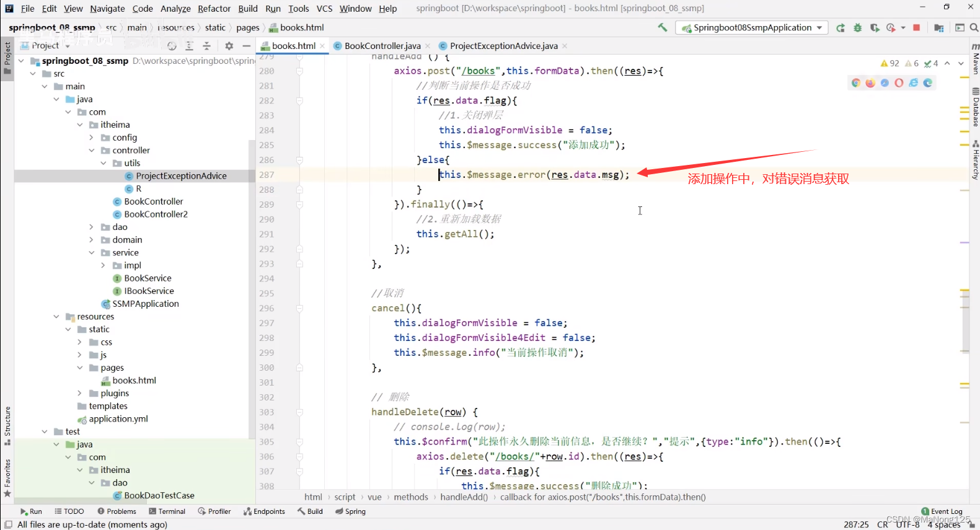Open Project Structure icon in toolbar
The height and width of the screenshot is (530, 980).
pos(939,28)
